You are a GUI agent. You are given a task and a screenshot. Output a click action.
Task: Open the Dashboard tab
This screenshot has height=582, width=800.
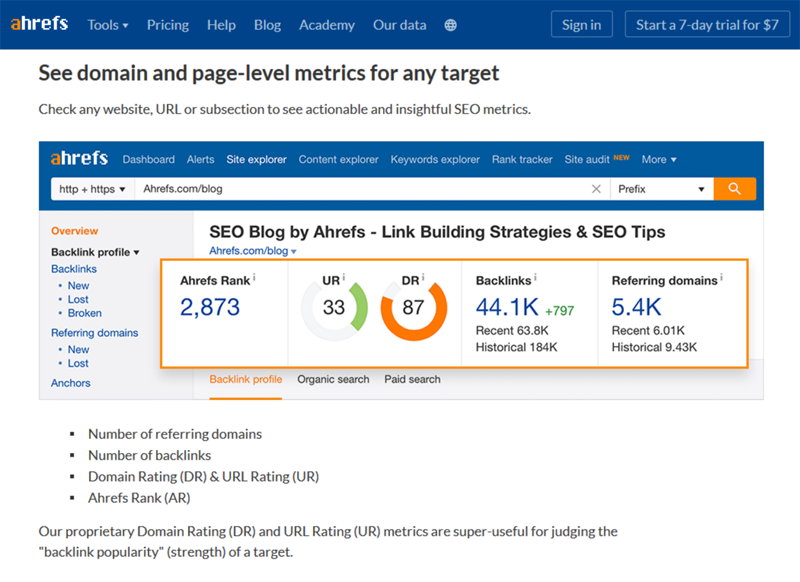pos(148,160)
